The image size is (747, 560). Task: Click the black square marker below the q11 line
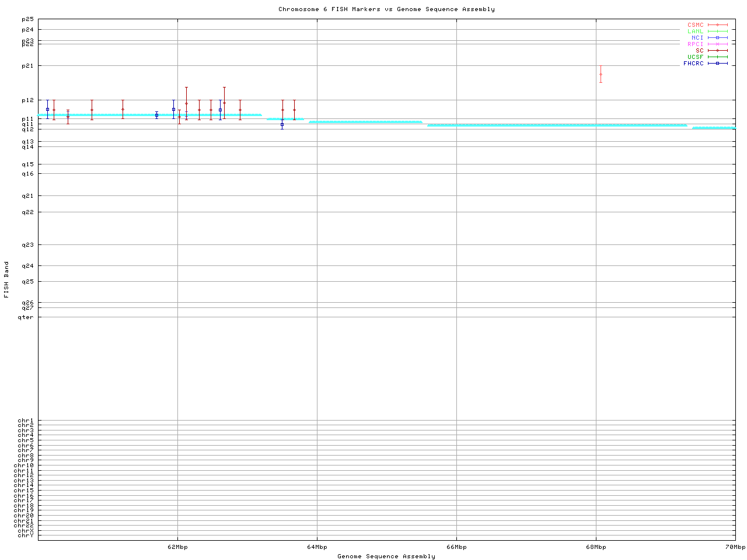click(282, 124)
